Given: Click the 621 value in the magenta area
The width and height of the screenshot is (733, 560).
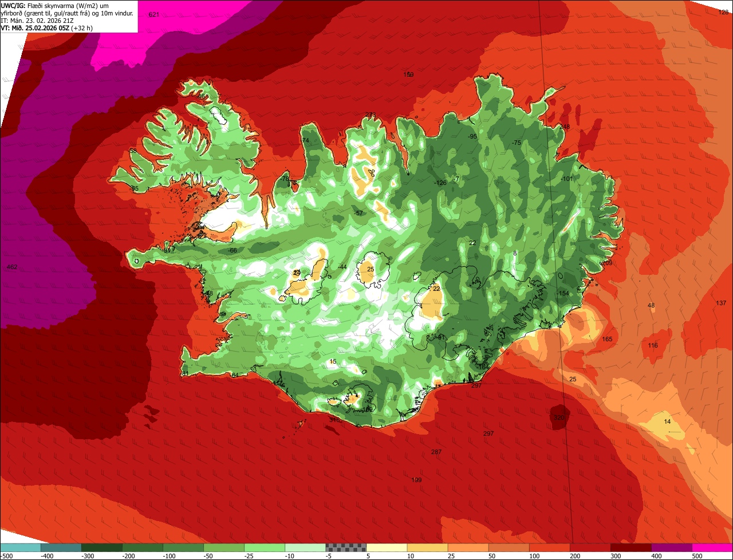Looking at the screenshot, I should (x=153, y=14).
